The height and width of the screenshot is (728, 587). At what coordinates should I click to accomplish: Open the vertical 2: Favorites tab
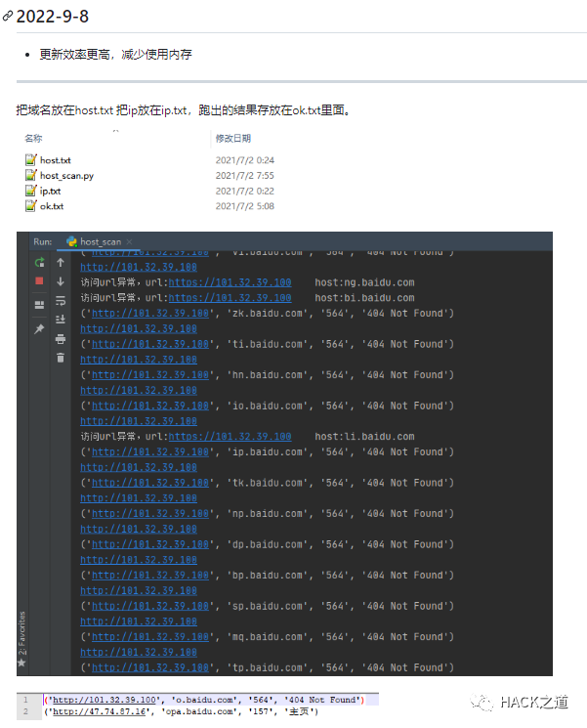[21, 633]
